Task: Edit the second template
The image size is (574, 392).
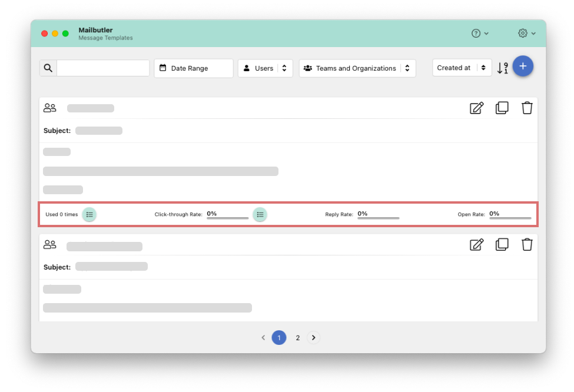Action: pos(477,244)
